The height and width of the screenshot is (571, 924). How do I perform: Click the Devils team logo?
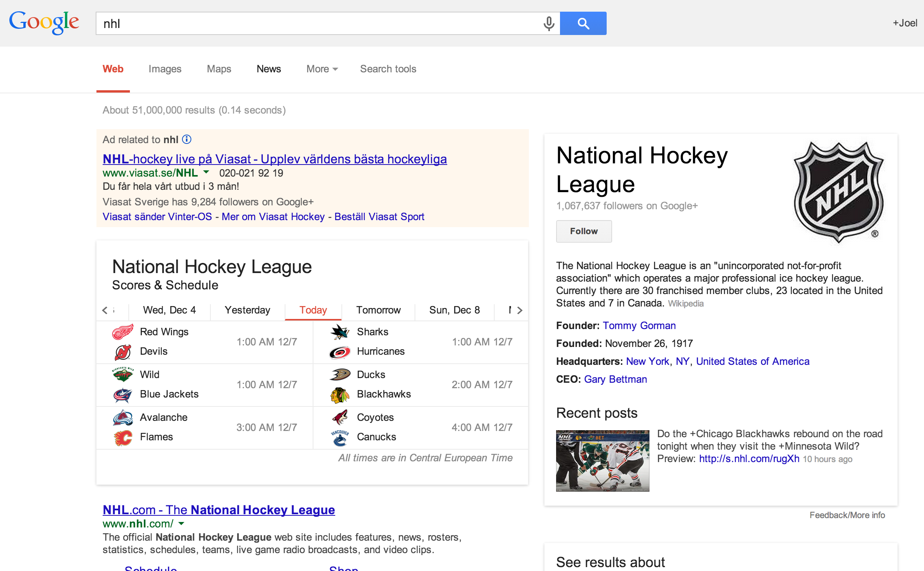point(123,352)
